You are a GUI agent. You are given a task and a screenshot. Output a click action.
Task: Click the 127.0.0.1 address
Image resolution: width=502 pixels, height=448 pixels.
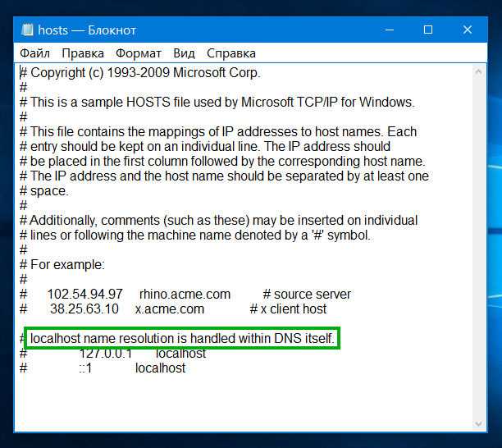[106, 353]
